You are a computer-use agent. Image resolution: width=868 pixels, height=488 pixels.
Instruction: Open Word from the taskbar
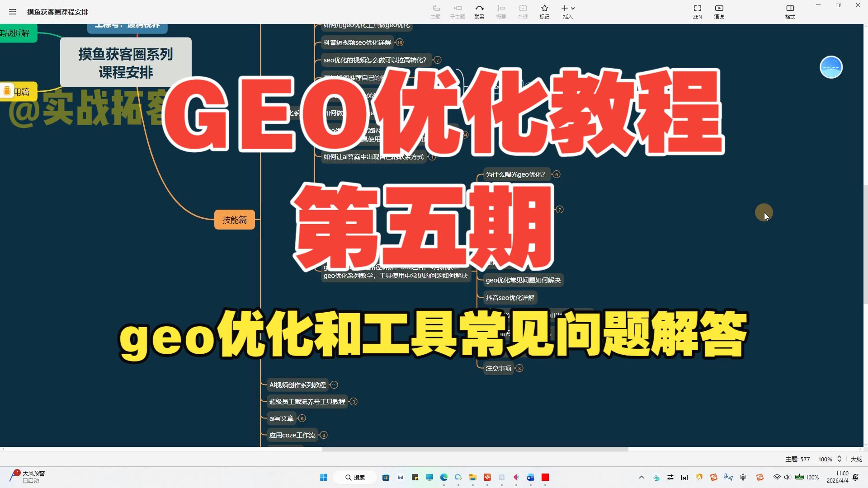pos(530,478)
